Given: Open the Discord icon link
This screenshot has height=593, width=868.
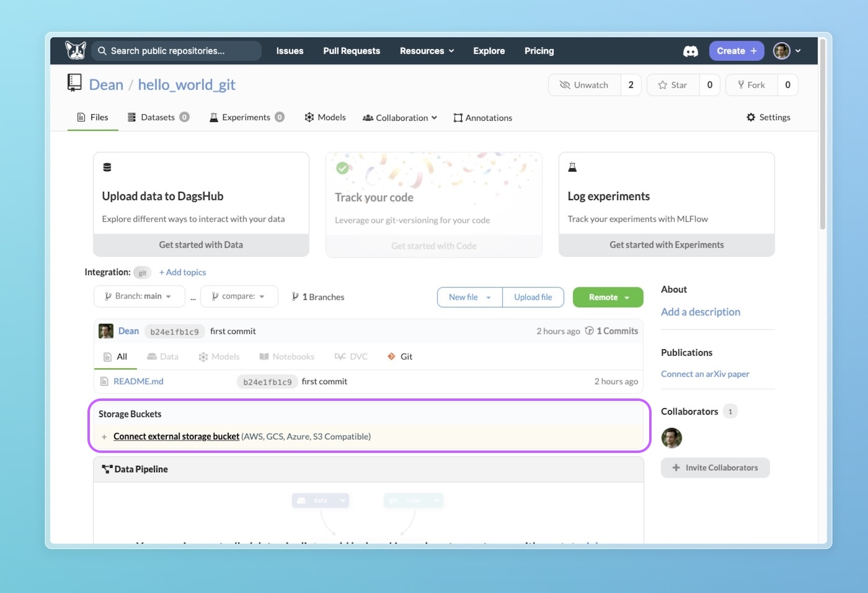Looking at the screenshot, I should tap(690, 51).
